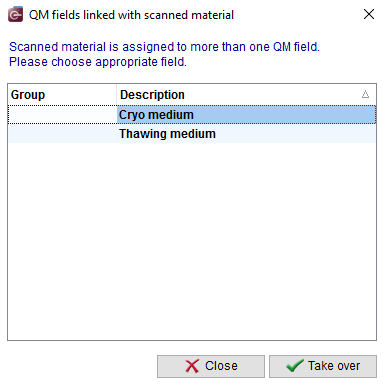Click the word 'Close' on the button
383x389 pixels.
(x=221, y=366)
